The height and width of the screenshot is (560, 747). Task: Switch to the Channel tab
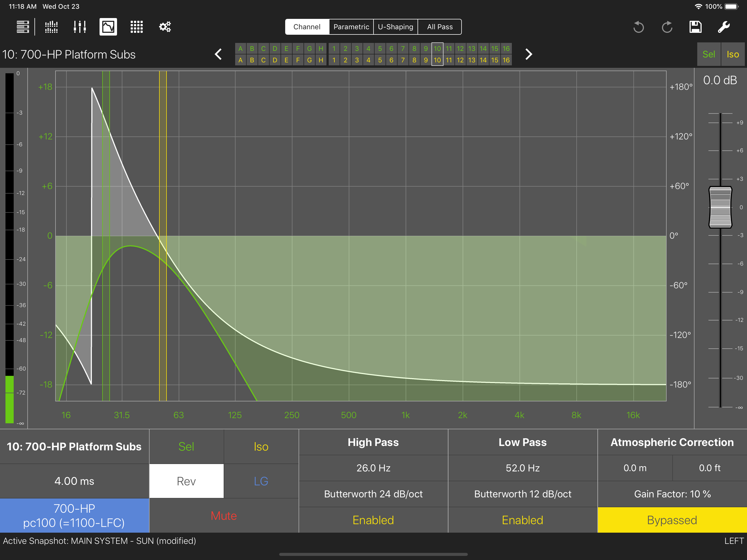click(x=307, y=27)
